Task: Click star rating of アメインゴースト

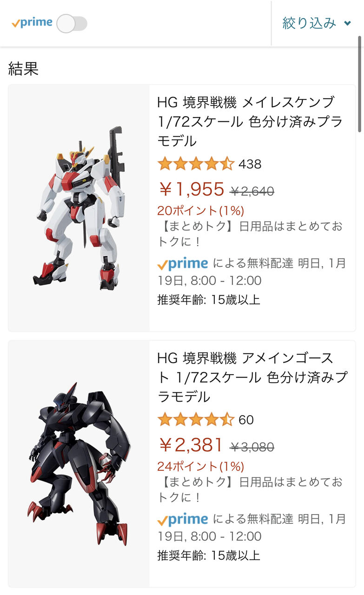Action: tap(196, 420)
